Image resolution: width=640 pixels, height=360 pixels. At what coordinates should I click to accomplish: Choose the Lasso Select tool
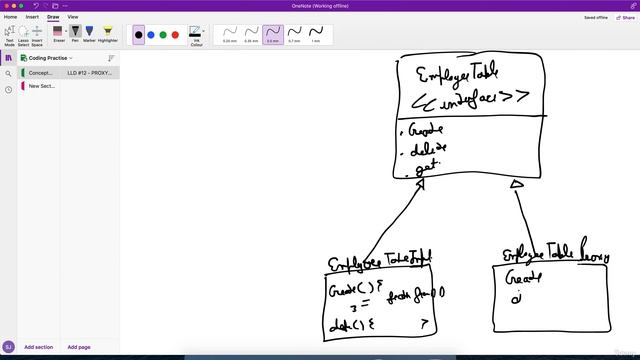tap(23, 36)
